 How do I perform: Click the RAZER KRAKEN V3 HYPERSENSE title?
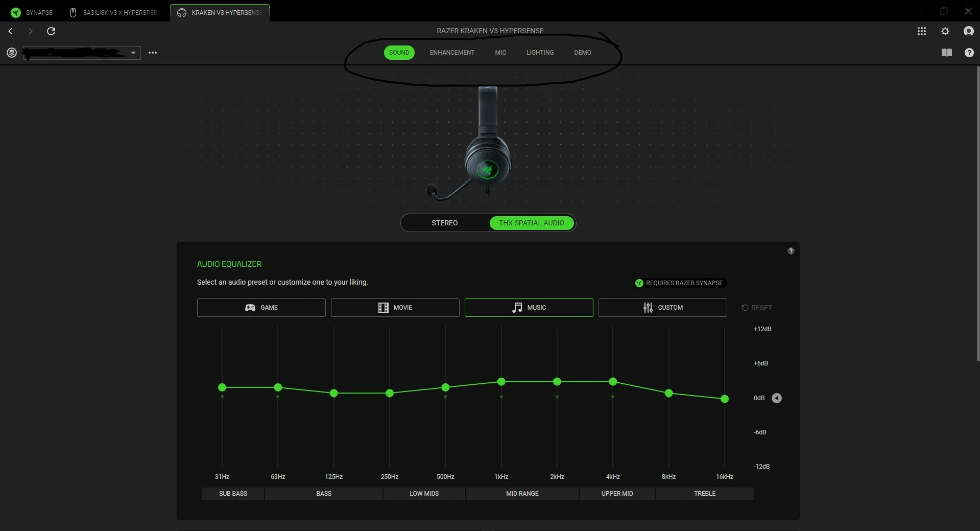click(490, 31)
